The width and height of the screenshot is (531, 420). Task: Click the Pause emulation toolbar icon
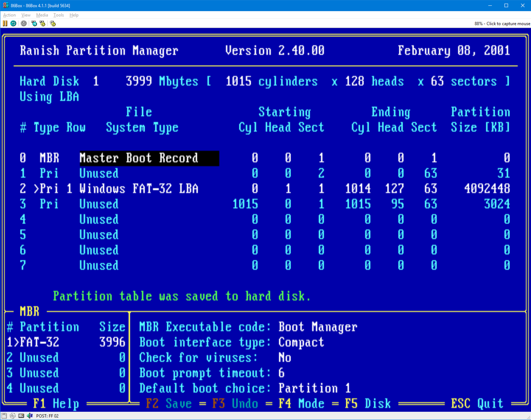point(5,23)
